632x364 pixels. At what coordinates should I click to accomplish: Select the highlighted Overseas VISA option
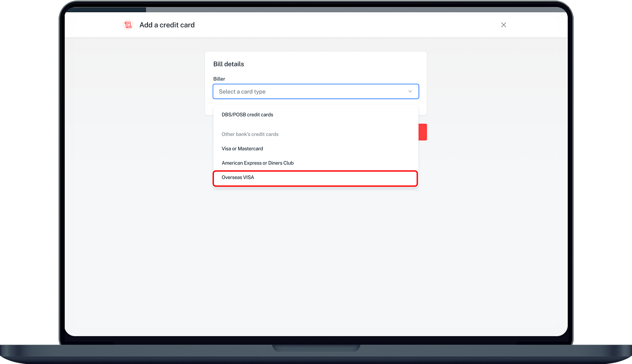(238, 177)
